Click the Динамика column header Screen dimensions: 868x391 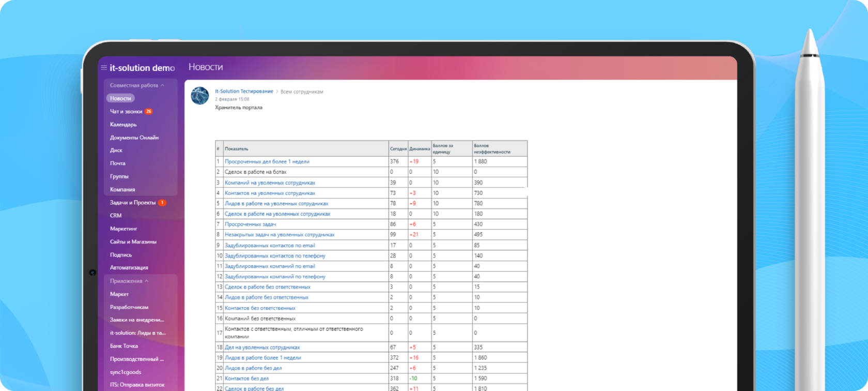[420, 149]
